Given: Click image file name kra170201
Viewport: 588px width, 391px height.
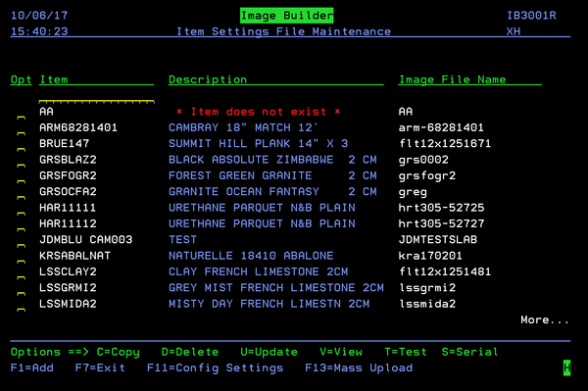Looking at the screenshot, I should tap(430, 256).
